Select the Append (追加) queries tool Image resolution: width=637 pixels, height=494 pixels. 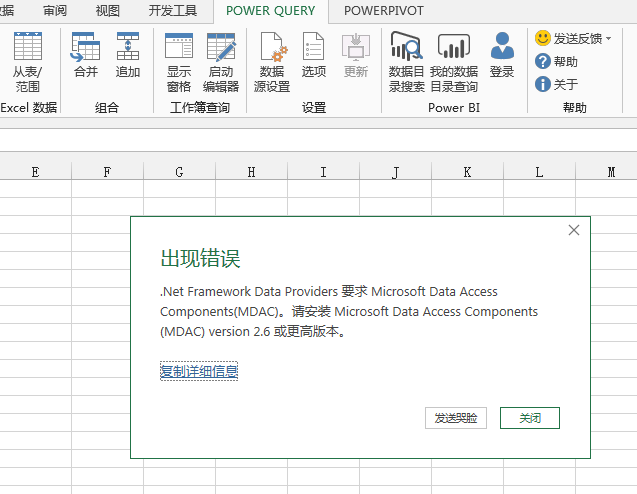(x=128, y=55)
